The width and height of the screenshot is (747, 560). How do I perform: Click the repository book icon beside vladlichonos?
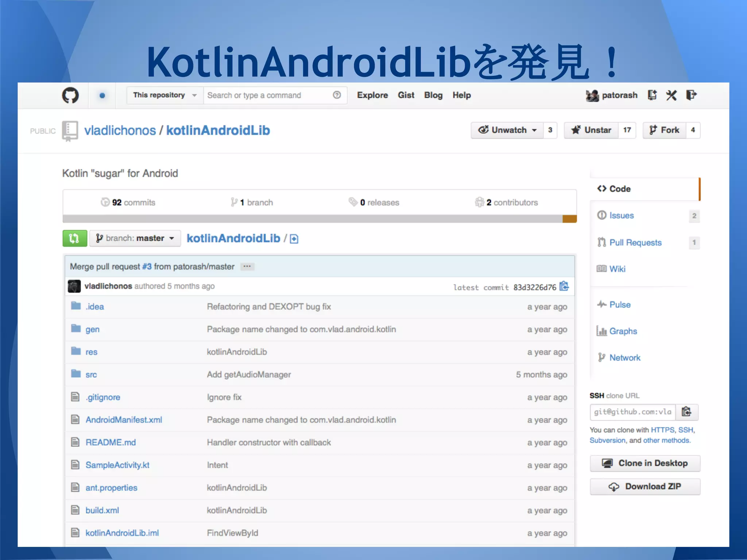pos(70,131)
